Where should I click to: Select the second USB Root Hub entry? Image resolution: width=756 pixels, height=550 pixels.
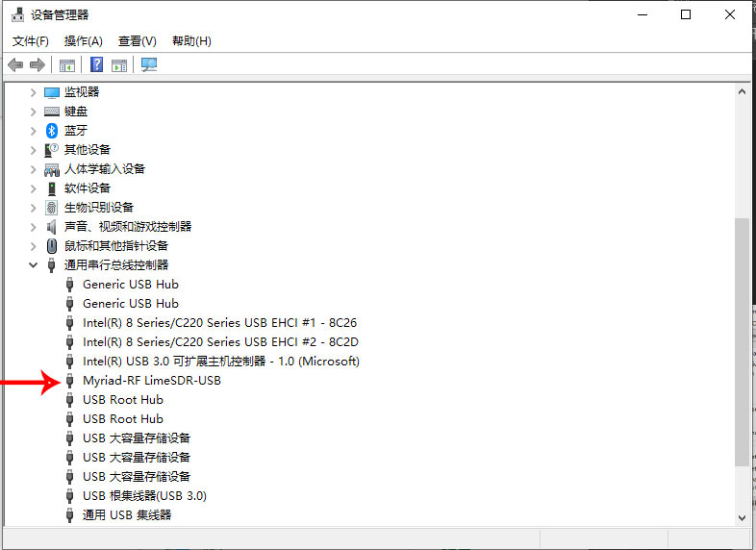[x=123, y=419]
